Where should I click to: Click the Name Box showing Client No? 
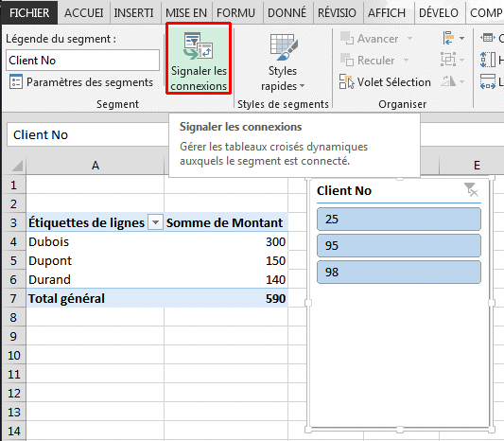87,134
